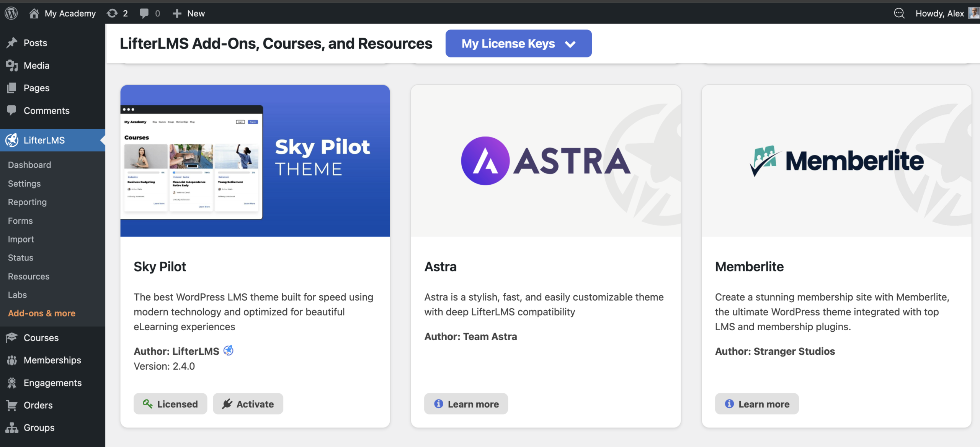Image resolution: width=980 pixels, height=447 pixels.
Task: Open Media menu item
Action: [52, 65]
